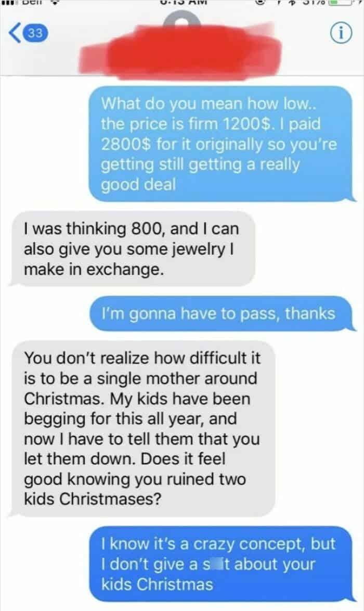
Task: Tap the back chevron to leave conversation
Action: point(15,33)
